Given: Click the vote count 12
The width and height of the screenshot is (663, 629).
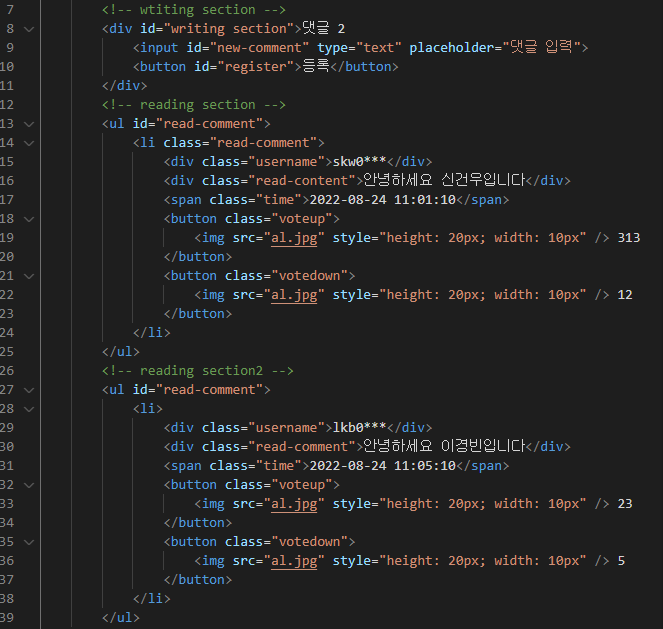Looking at the screenshot, I should tap(625, 295).
